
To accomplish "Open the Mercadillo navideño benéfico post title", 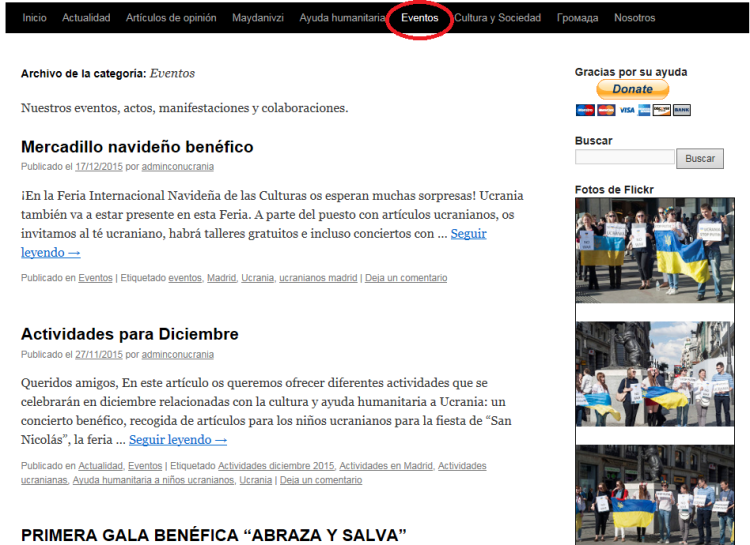I will pyautogui.click(x=137, y=147).
